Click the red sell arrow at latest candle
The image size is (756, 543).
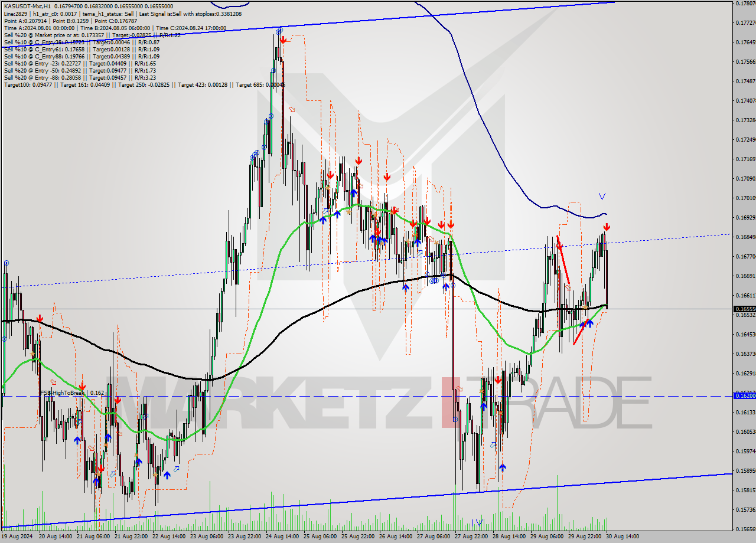click(x=607, y=227)
